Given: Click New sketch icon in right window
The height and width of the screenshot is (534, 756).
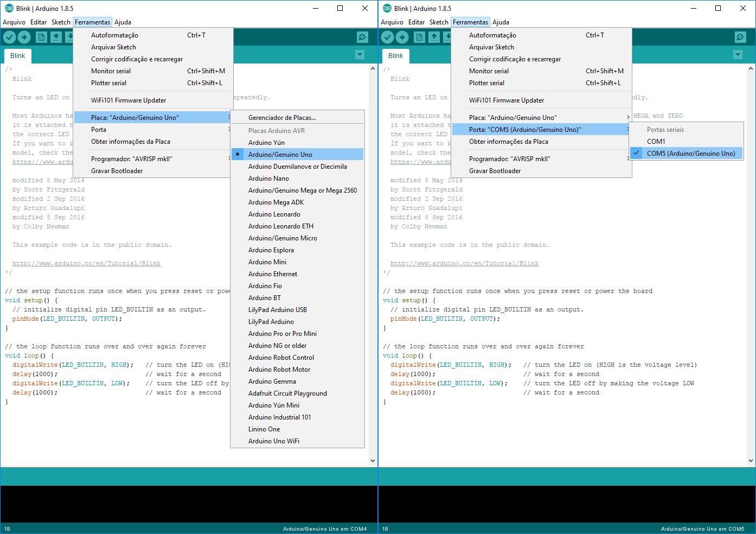Looking at the screenshot, I should point(419,37).
